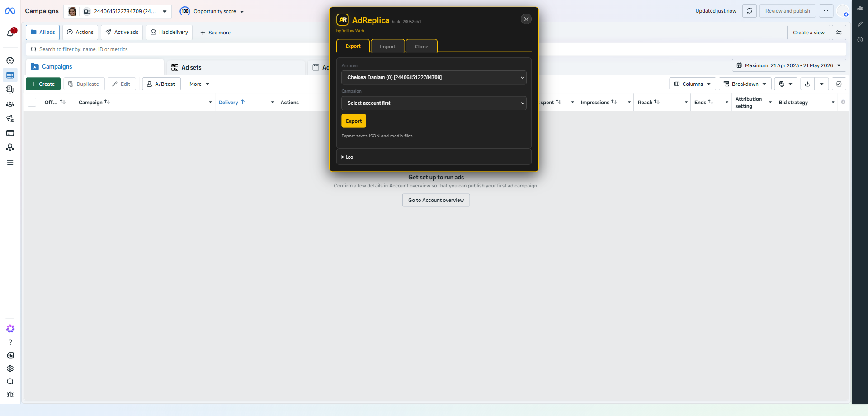
Task: Sort by the Reach column header
Action: [x=649, y=102]
